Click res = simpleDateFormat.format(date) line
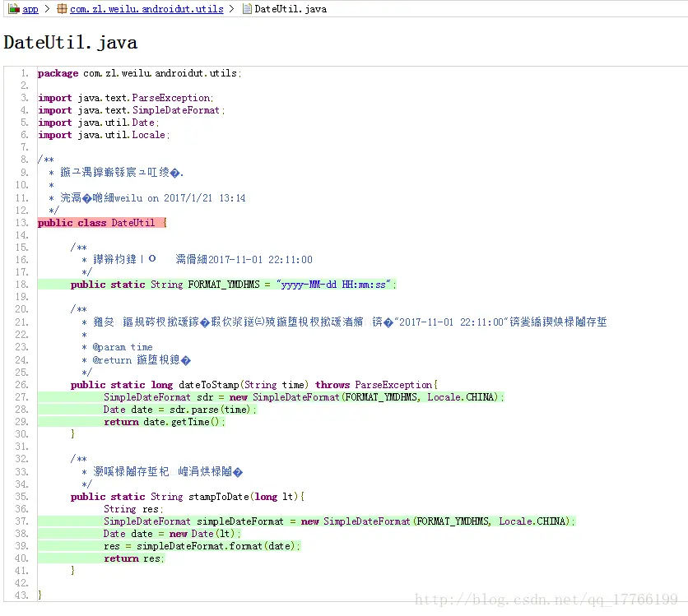The width and height of the screenshot is (688, 616). pos(202,545)
